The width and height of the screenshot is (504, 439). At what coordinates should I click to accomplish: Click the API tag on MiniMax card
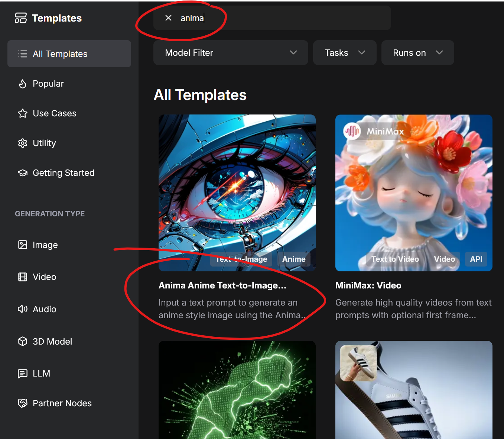pyautogui.click(x=476, y=259)
